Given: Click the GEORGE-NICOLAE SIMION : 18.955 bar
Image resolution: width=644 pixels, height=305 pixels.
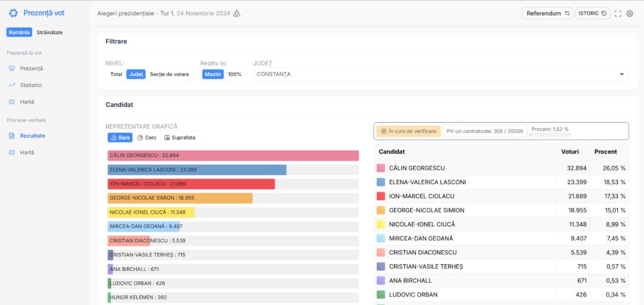Looking at the screenshot, I should click(x=180, y=198).
